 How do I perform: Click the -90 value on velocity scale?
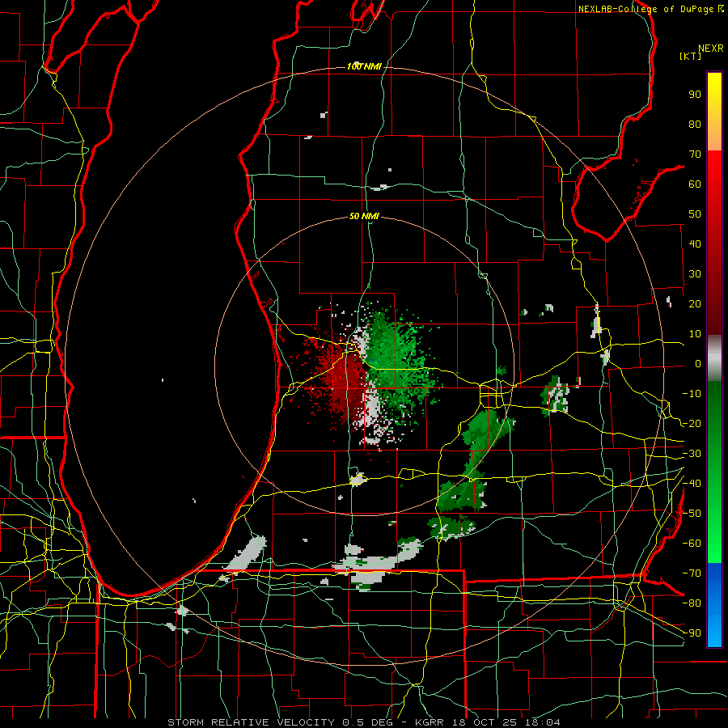[x=692, y=633]
